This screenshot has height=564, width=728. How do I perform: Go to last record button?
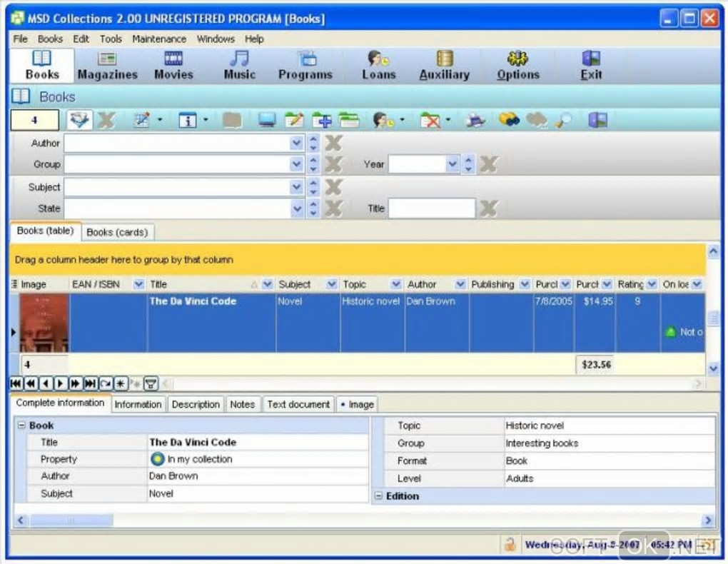[90, 384]
